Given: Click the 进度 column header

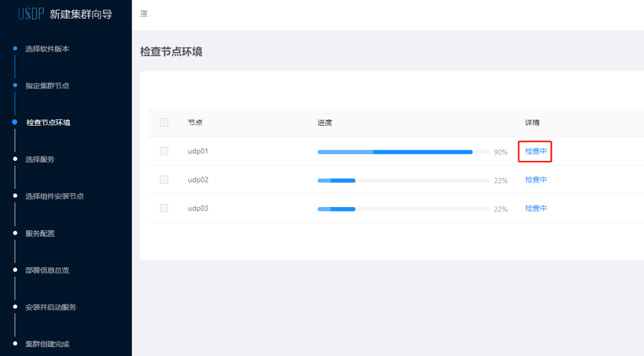Looking at the screenshot, I should point(325,122).
